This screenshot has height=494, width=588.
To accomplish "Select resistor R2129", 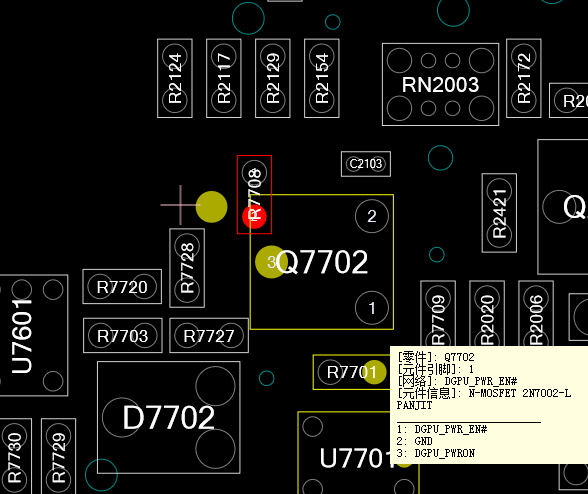I will (x=273, y=78).
